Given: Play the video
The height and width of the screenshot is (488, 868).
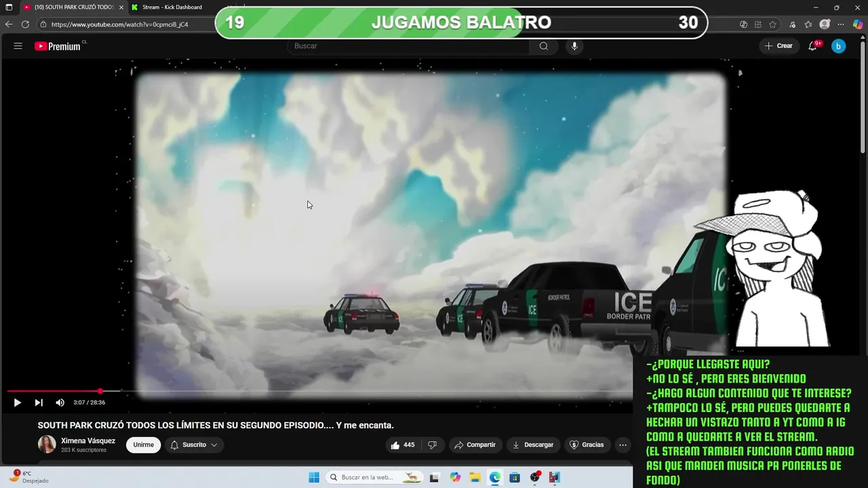Looking at the screenshot, I should pos(17,403).
